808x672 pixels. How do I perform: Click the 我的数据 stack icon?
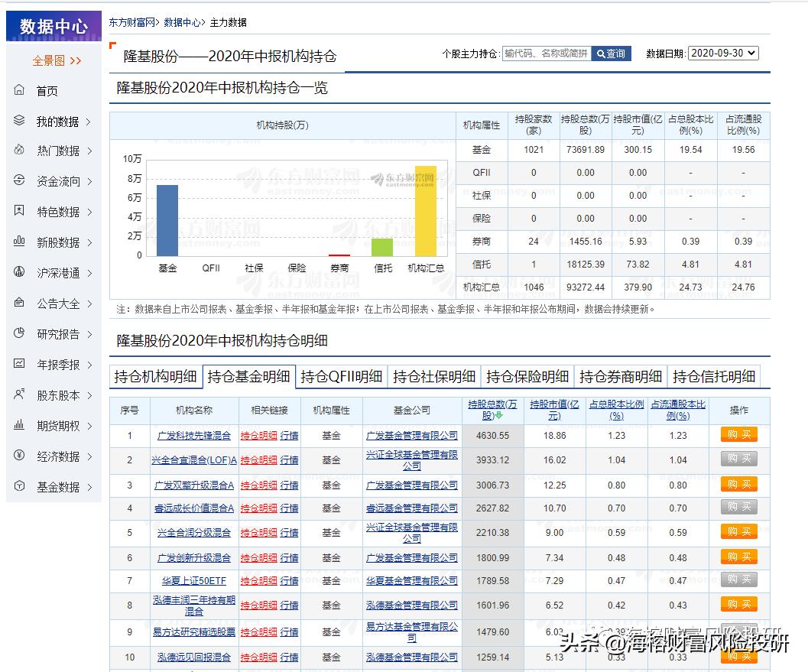[x=19, y=121]
